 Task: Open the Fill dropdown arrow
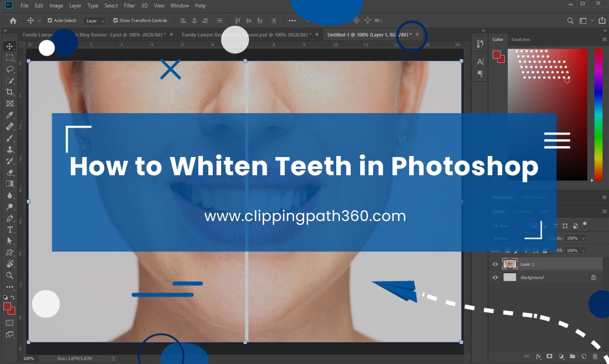(x=583, y=251)
